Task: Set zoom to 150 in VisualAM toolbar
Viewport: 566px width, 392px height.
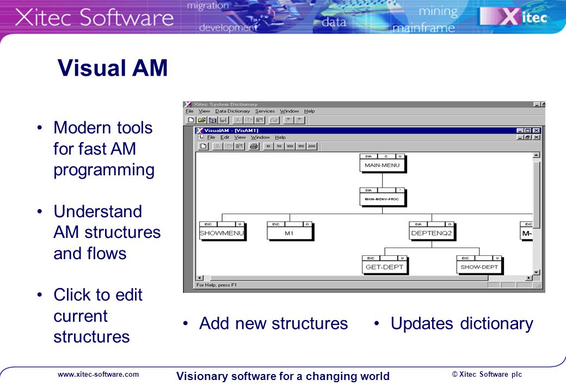Action: (300, 146)
